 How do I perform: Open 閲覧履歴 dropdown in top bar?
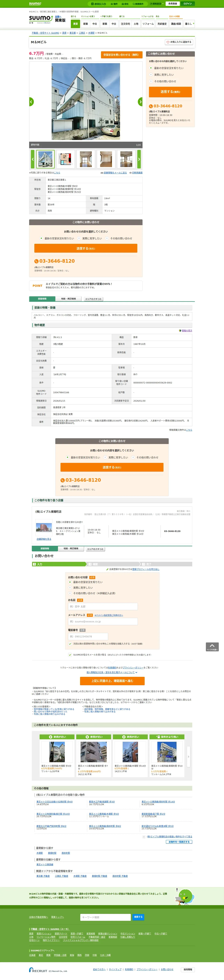tap(157, 4)
